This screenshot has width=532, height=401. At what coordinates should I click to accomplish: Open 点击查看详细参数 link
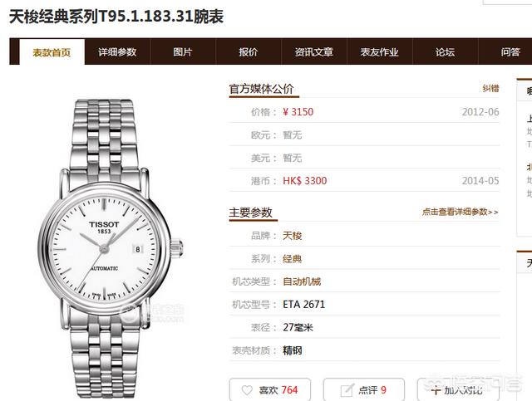click(x=460, y=212)
